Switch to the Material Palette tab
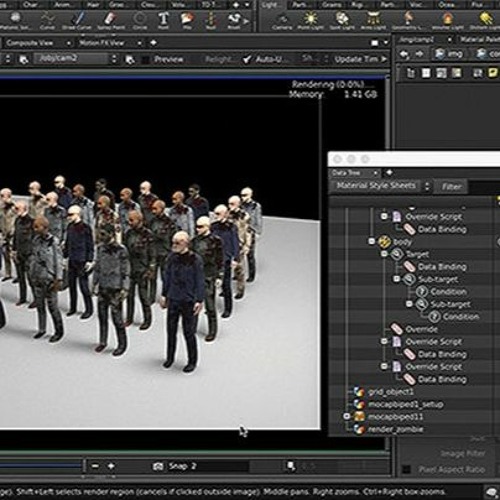This screenshot has width=500, height=500. (x=480, y=40)
